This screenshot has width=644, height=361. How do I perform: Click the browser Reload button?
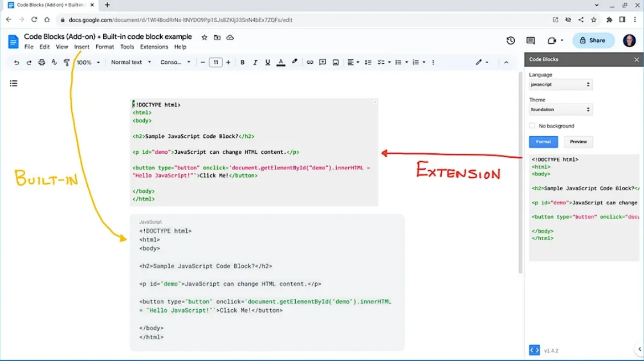pyautogui.click(x=34, y=20)
